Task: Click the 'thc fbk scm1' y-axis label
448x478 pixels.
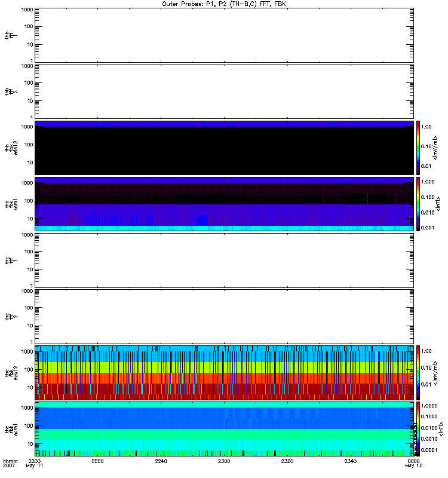Action: (x=11, y=429)
